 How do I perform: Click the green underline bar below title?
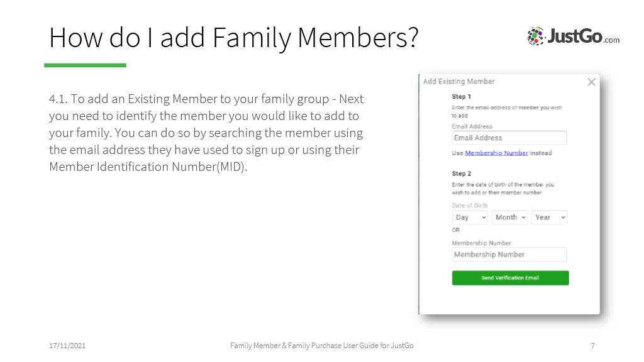pos(85,65)
